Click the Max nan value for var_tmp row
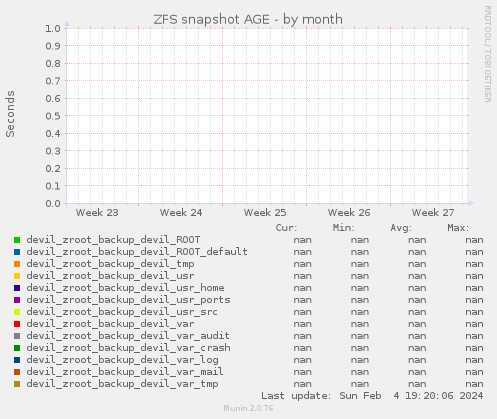The image size is (497, 419). click(474, 384)
